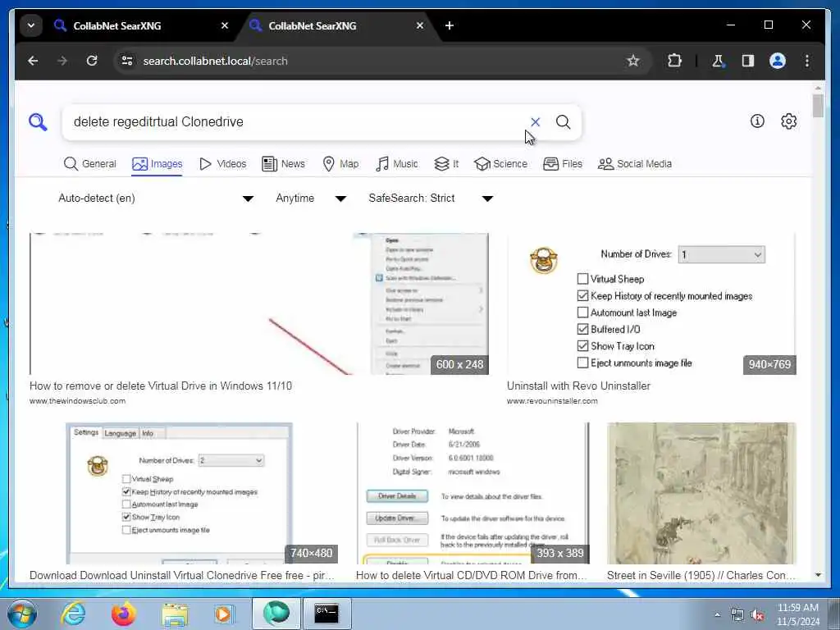This screenshot has height=630, width=840.
Task: Open the Extensions puzzle icon
Action: [x=674, y=61]
